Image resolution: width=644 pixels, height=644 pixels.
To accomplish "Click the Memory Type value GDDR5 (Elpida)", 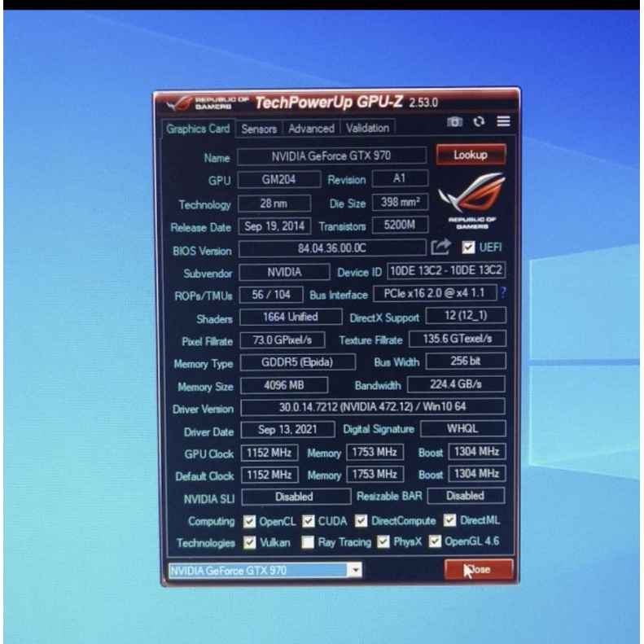I will [297, 362].
